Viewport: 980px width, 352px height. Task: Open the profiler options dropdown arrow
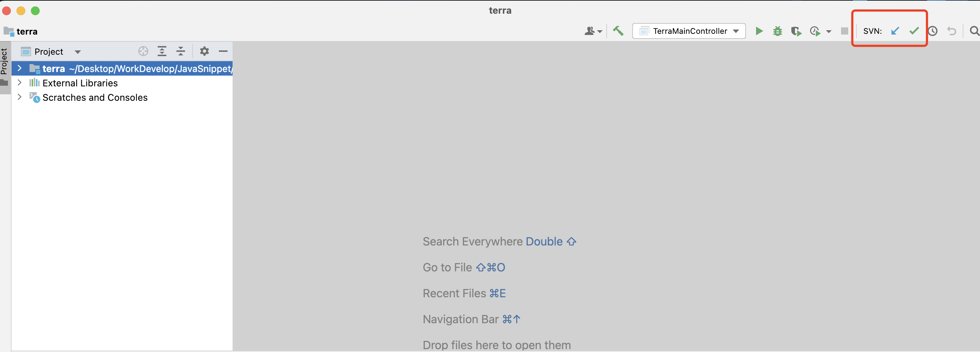click(x=828, y=32)
